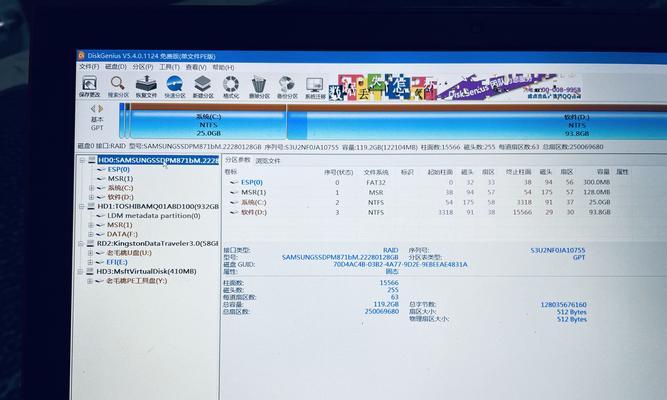Click the 卷标 column header
Image resolution: width=667 pixels, height=400 pixels.
pos(231,172)
